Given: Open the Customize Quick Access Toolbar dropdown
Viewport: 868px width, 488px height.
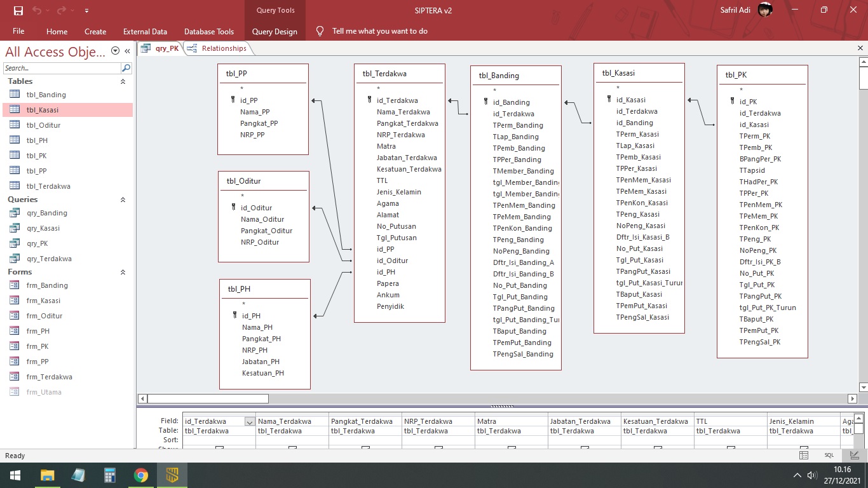Looking at the screenshot, I should click(x=86, y=11).
